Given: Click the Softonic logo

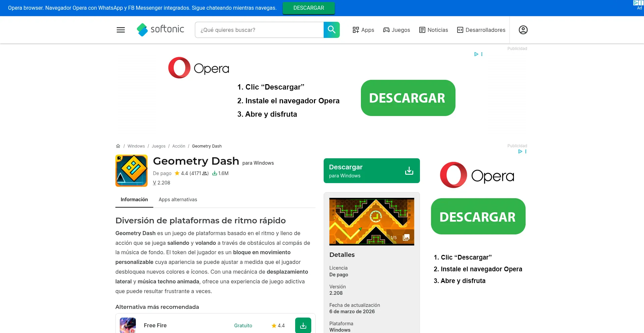Looking at the screenshot, I should click(x=160, y=30).
